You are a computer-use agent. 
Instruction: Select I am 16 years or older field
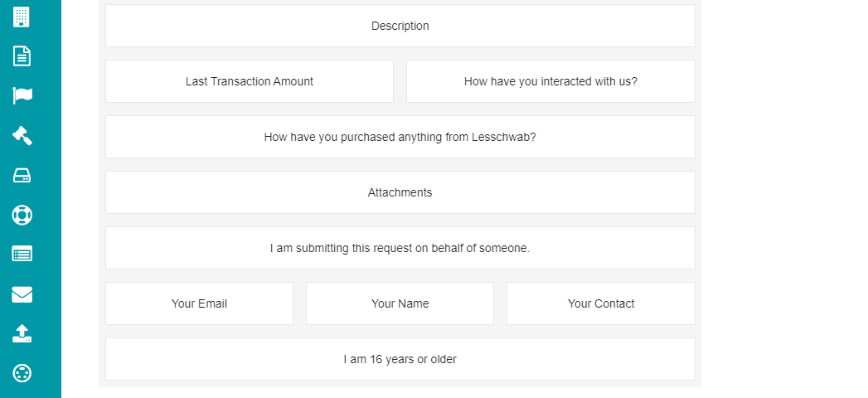tap(400, 359)
